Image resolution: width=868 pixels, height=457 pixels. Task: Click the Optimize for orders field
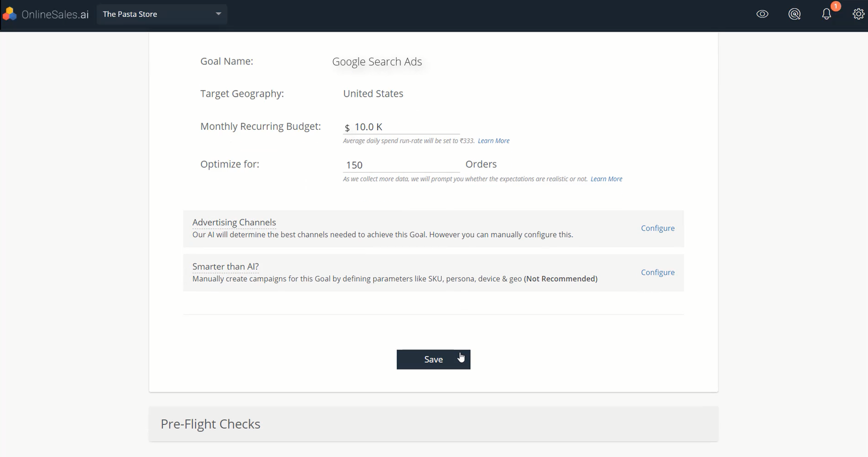(x=401, y=165)
